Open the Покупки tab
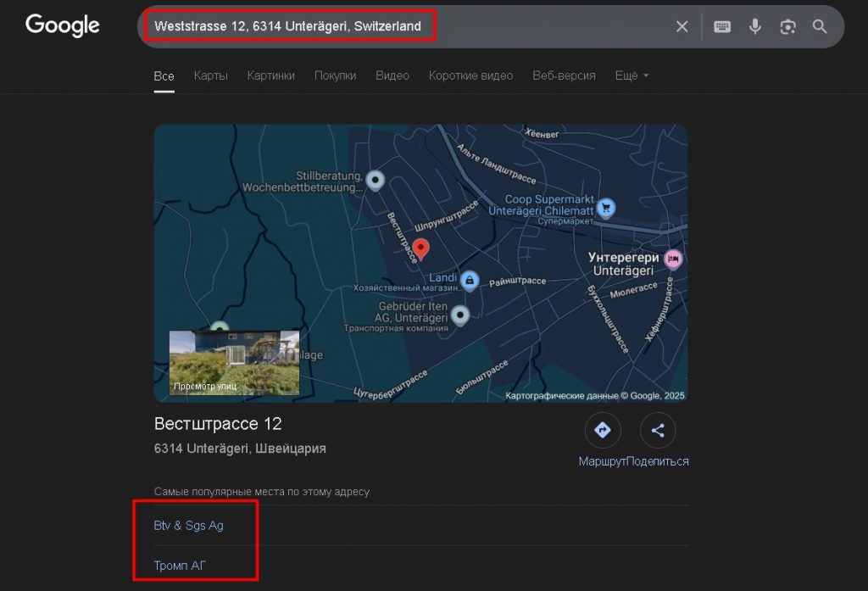Image resolution: width=868 pixels, height=591 pixels. point(335,75)
